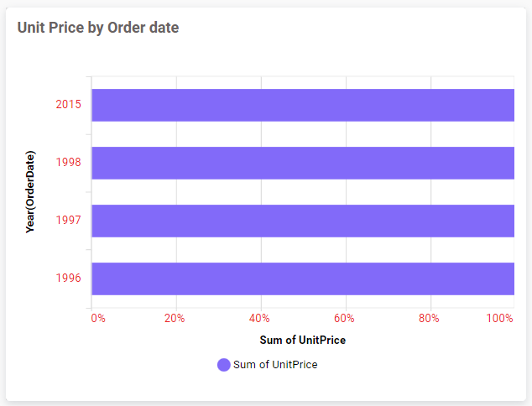
Task: Click the 0% x-axis tick label
Action: (98, 319)
